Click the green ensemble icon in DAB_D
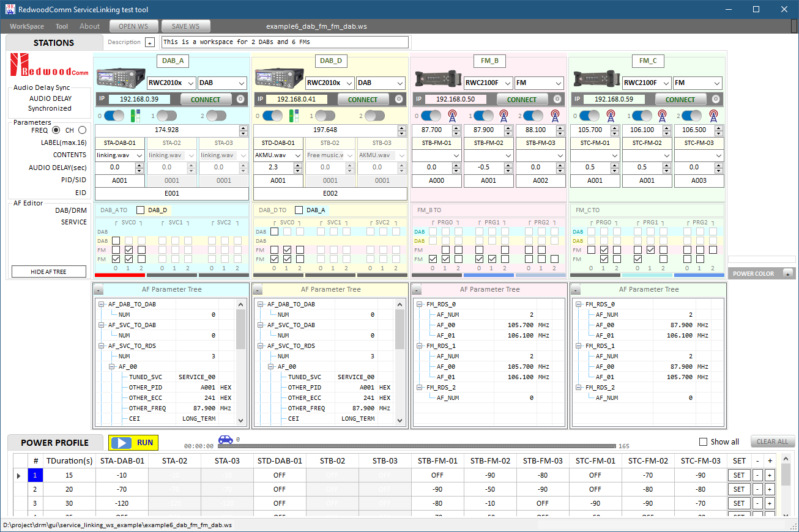799x532 pixels. 294,116
